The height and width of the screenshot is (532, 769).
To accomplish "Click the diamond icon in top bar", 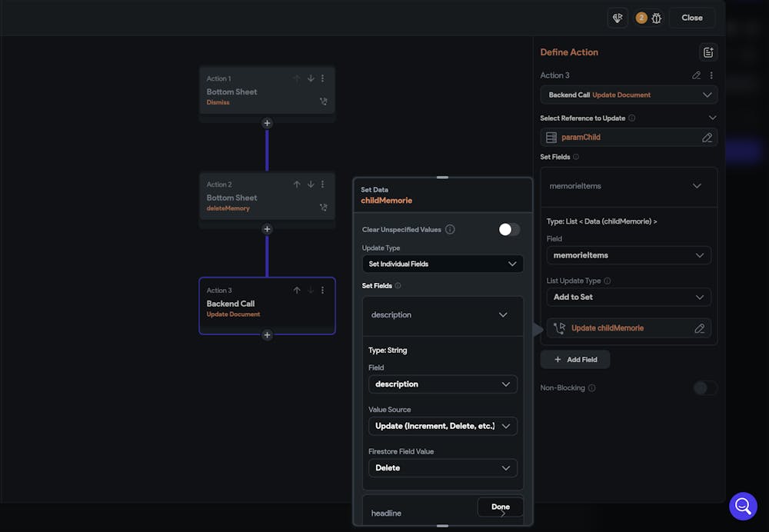I will click(618, 18).
